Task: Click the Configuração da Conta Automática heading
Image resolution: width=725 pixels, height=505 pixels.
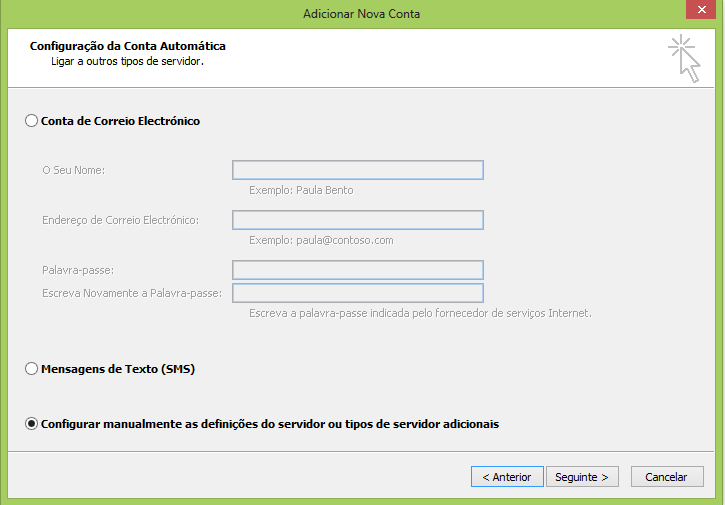Action: pos(128,46)
